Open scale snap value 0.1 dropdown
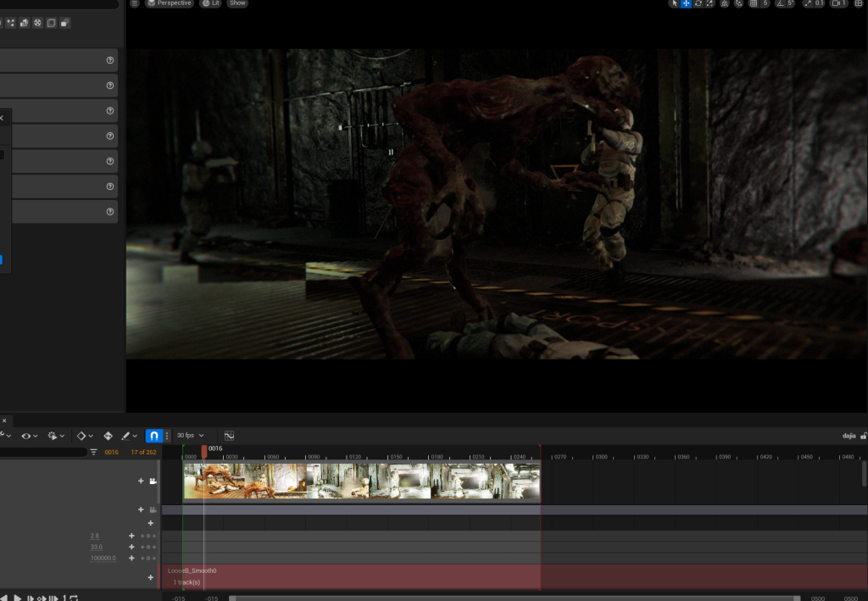The image size is (868, 601). click(x=820, y=3)
